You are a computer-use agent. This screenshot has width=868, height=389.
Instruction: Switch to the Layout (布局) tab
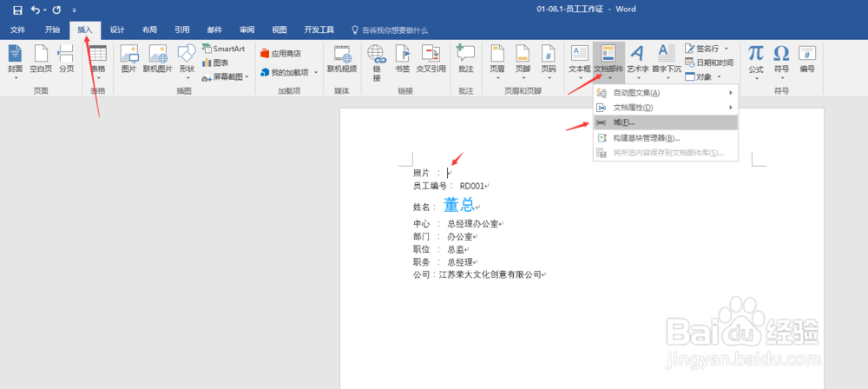coord(149,30)
